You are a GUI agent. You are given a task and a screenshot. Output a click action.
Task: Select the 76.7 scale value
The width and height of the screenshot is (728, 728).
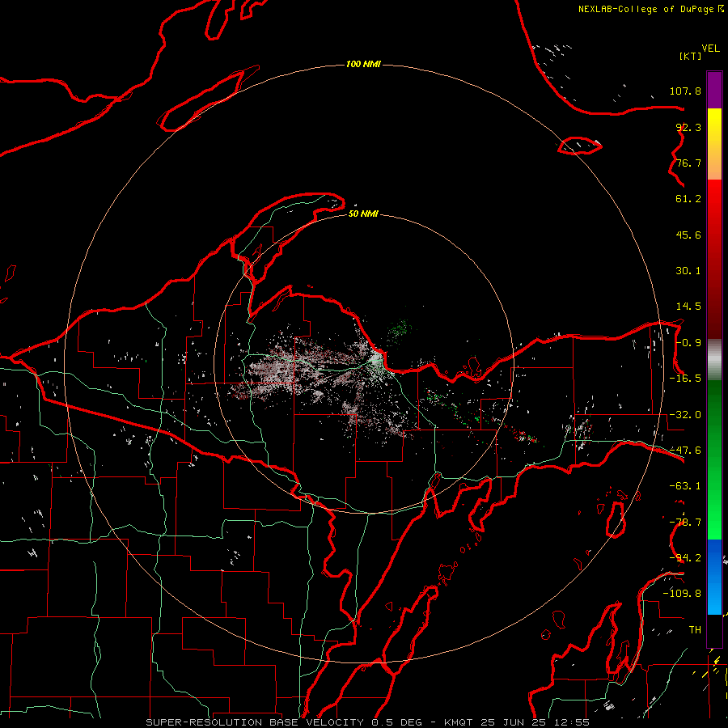[x=688, y=163]
